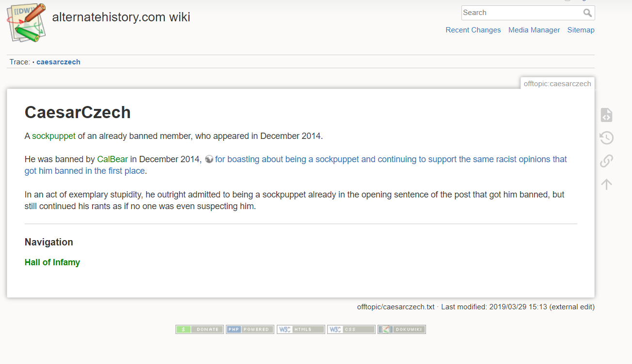Click the DokuWiki badge in footer
The height and width of the screenshot is (364, 632).
pos(402,330)
